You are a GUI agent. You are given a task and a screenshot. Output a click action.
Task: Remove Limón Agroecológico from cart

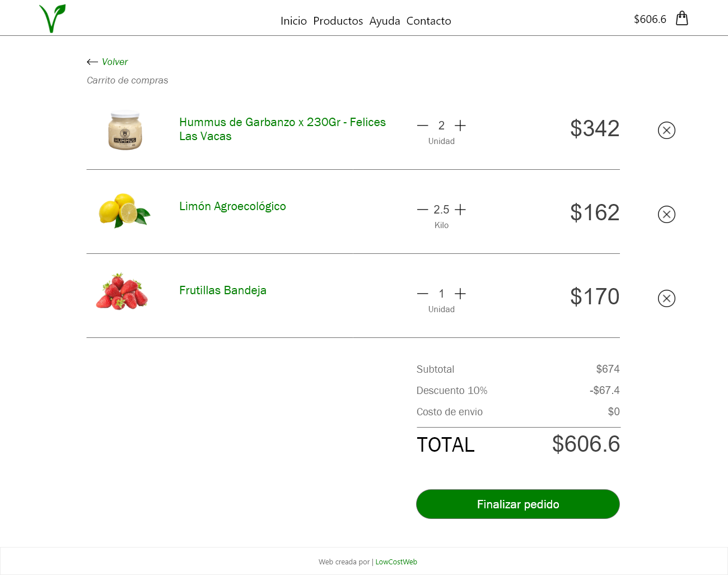(666, 215)
